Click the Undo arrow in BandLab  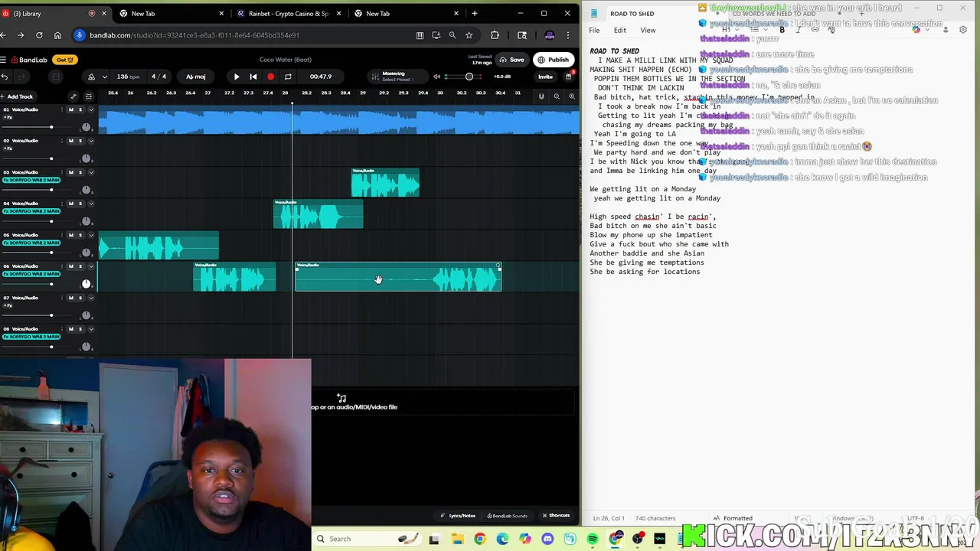point(5,77)
